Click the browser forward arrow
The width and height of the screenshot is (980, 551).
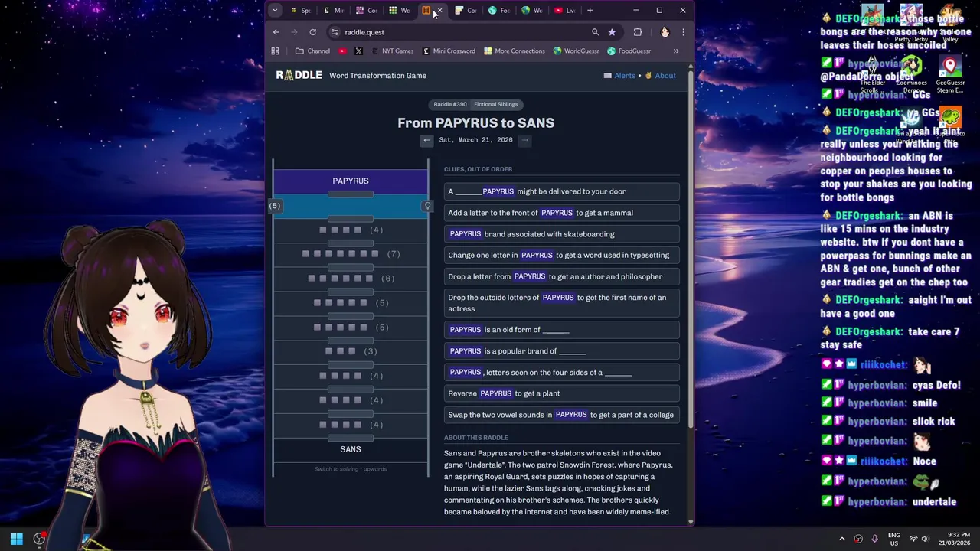click(294, 32)
